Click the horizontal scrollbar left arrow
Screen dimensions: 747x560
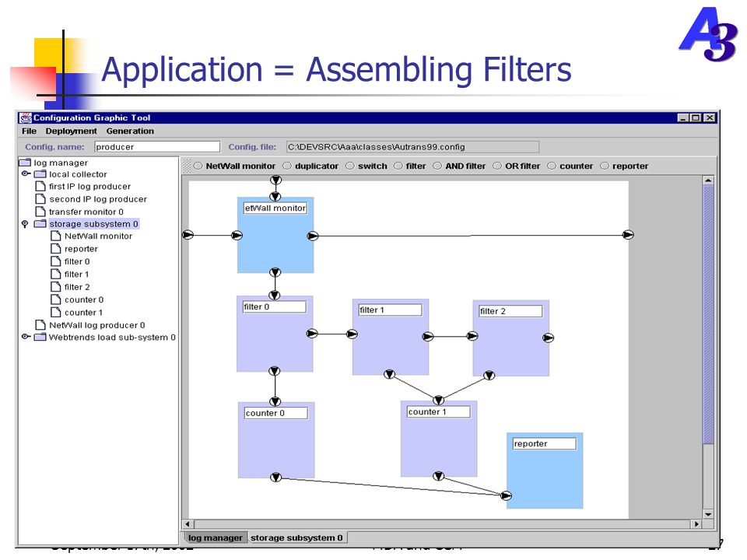click(x=188, y=523)
